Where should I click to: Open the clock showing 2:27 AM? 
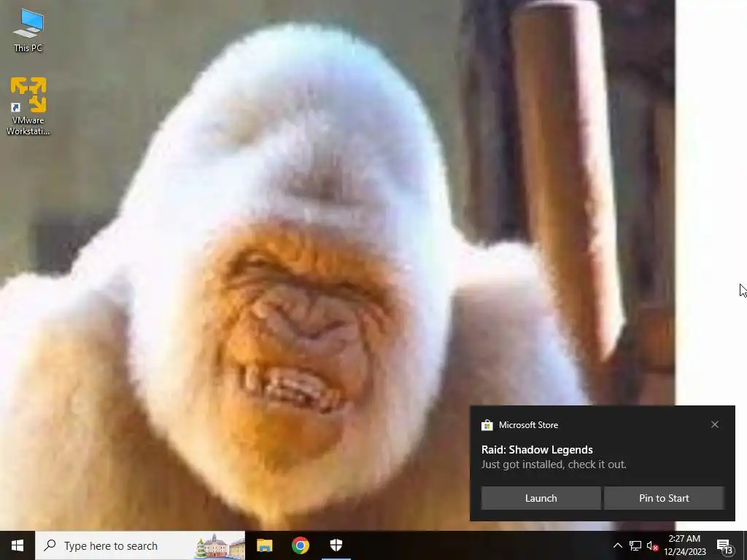coord(684,545)
